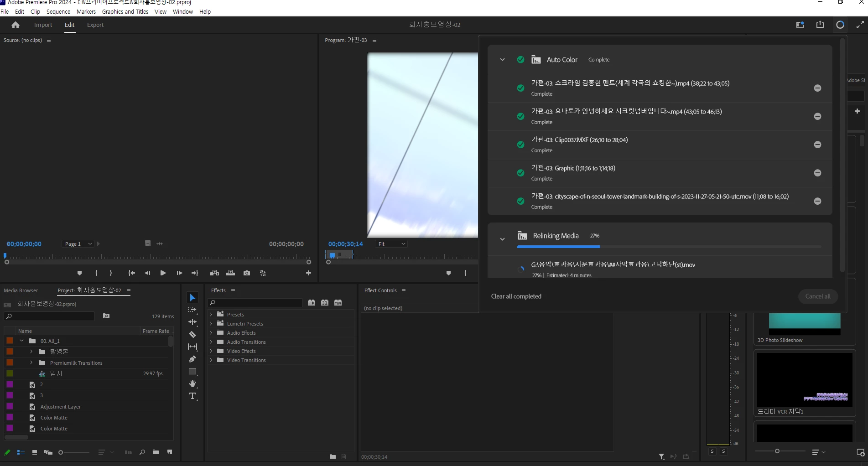Step back one frame in Source monitor
The height and width of the screenshot is (466, 868).
(x=147, y=273)
